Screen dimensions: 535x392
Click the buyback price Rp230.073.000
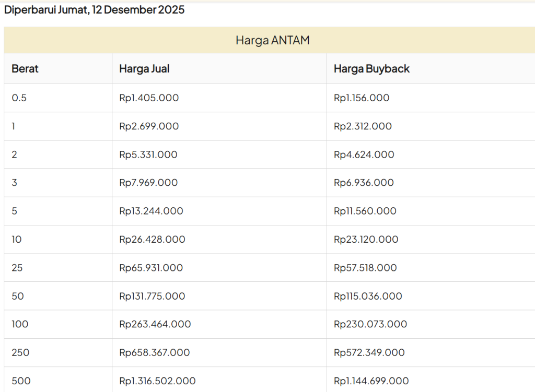coord(370,324)
